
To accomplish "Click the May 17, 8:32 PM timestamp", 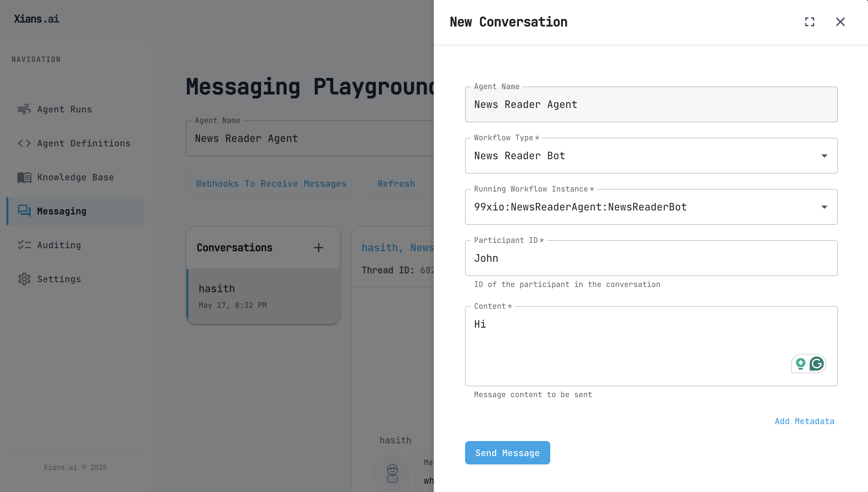I will tap(233, 305).
